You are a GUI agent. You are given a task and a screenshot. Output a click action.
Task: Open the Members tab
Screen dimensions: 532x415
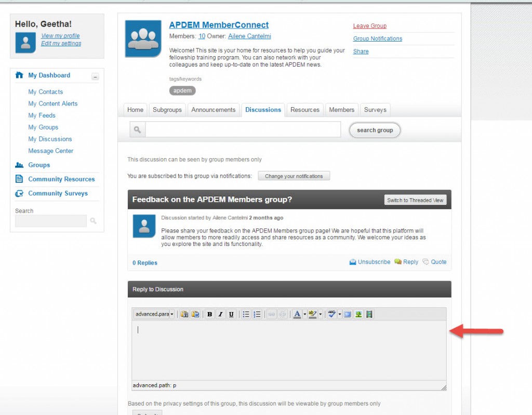(342, 110)
